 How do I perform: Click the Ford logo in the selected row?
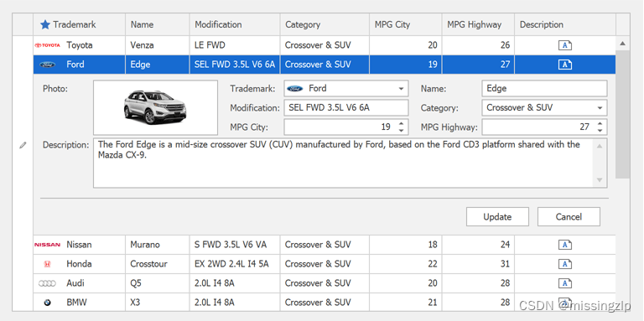47,65
